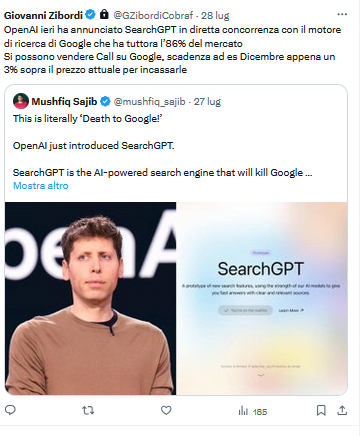Click the @mushfiq_sajib handle

[x=150, y=102]
